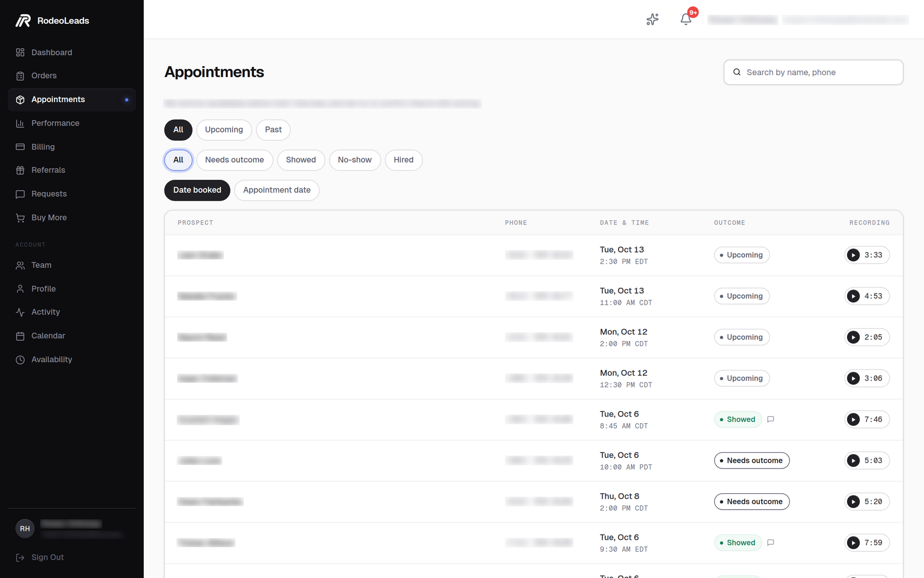
Task: Open Calendar in sidebar
Action: [72, 335]
